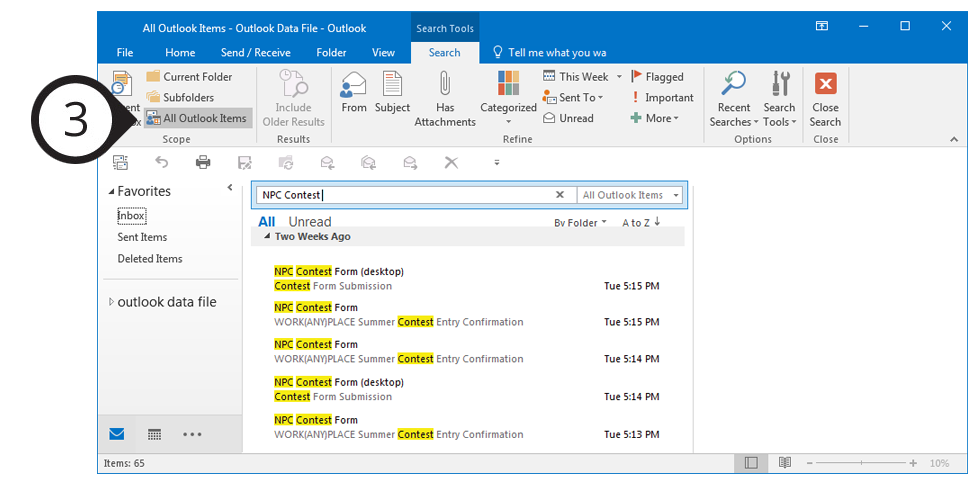Click the Has Attachments paperclip icon
Image resolution: width=968 pixels, height=485 pixels.
[x=445, y=84]
